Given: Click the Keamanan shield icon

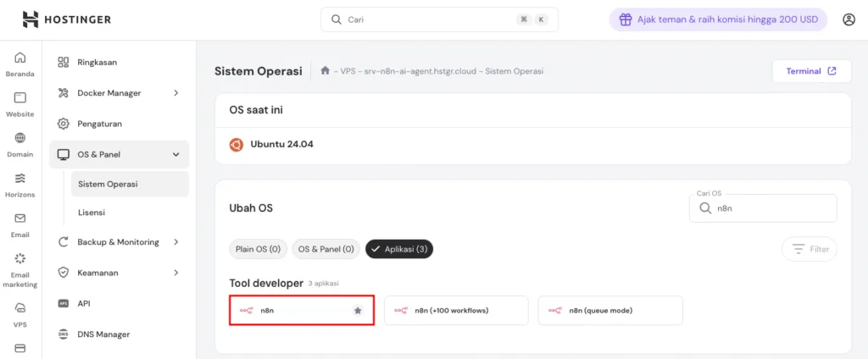Looking at the screenshot, I should pos(64,273).
